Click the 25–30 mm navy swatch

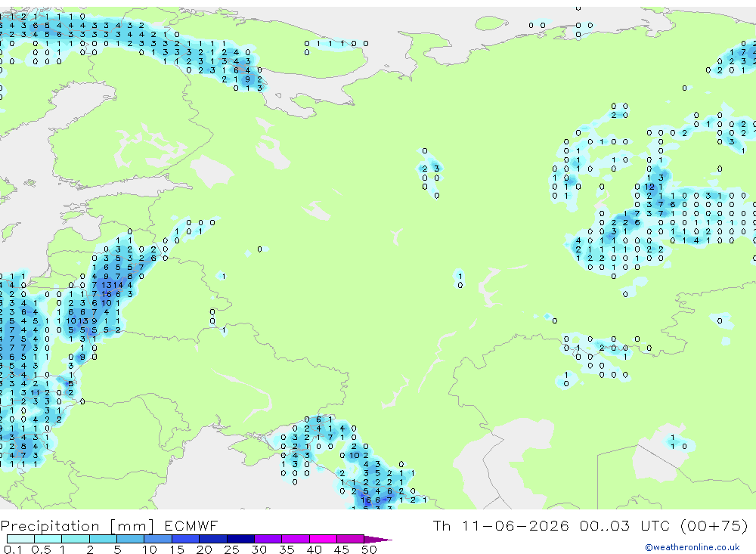tap(240, 539)
